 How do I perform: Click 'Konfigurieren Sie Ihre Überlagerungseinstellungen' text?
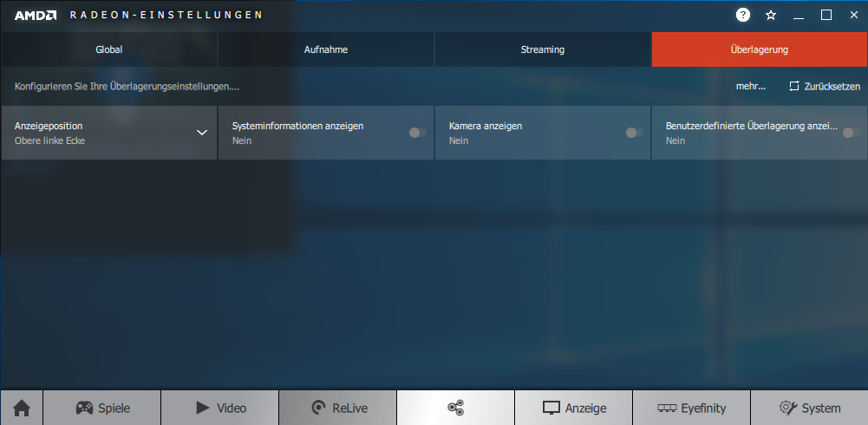(127, 87)
